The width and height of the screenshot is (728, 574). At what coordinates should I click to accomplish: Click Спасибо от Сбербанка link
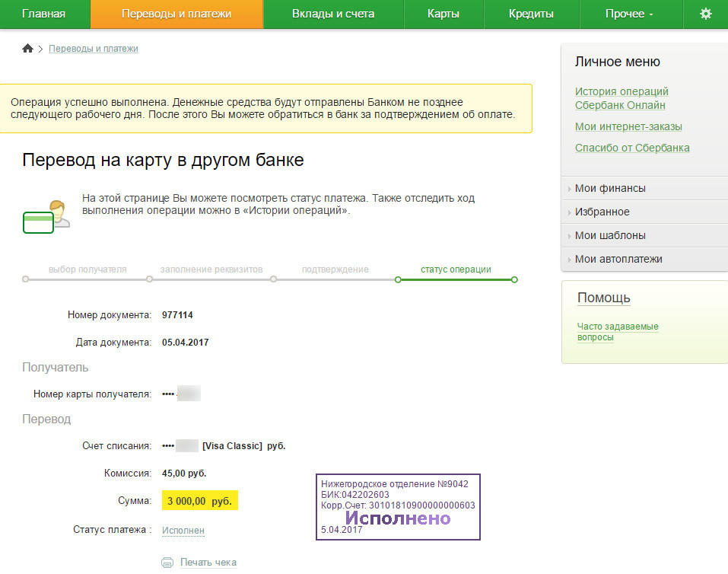pyautogui.click(x=632, y=148)
